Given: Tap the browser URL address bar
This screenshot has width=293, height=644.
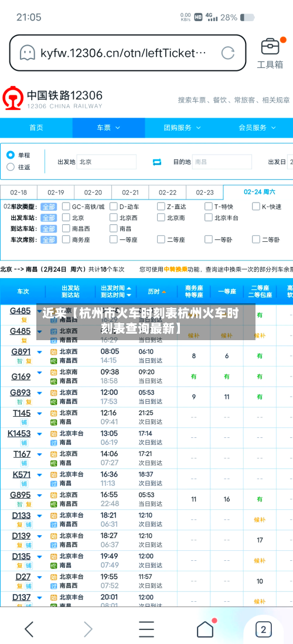Looking at the screenshot, I should 128,53.
